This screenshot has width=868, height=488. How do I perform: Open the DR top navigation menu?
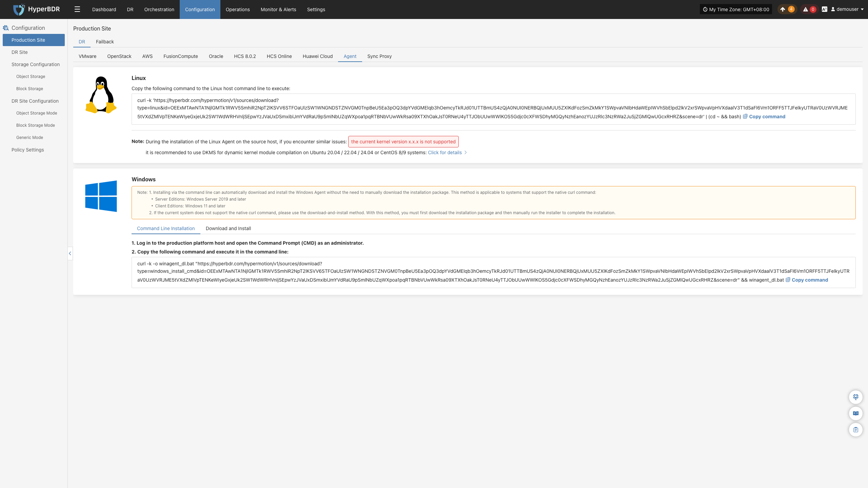(130, 9)
